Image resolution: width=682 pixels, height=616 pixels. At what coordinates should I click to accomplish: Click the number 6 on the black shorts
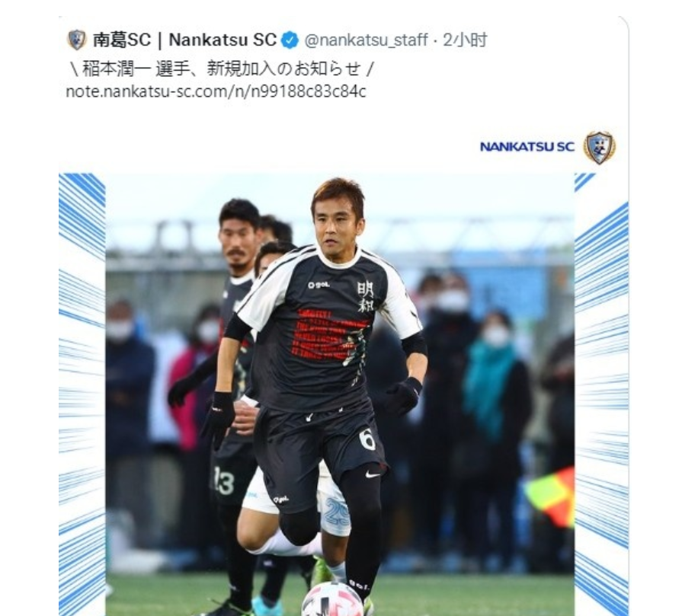tap(367, 440)
